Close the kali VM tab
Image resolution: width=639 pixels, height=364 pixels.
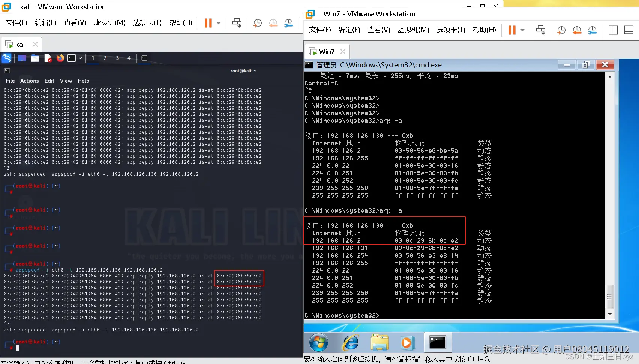click(35, 44)
